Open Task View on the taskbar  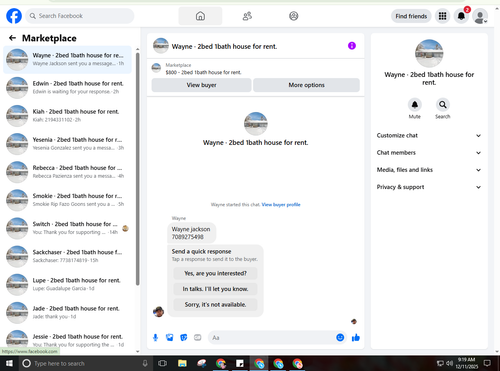[162, 363]
